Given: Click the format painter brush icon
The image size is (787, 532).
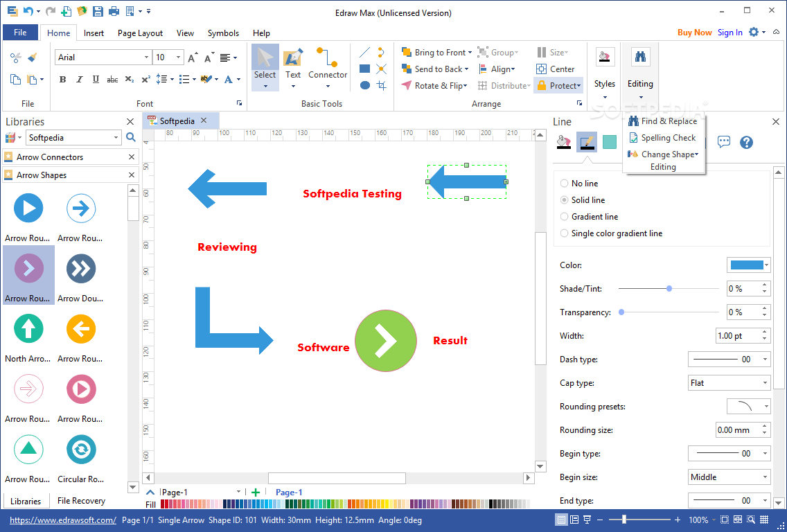Looking at the screenshot, I should (x=32, y=57).
